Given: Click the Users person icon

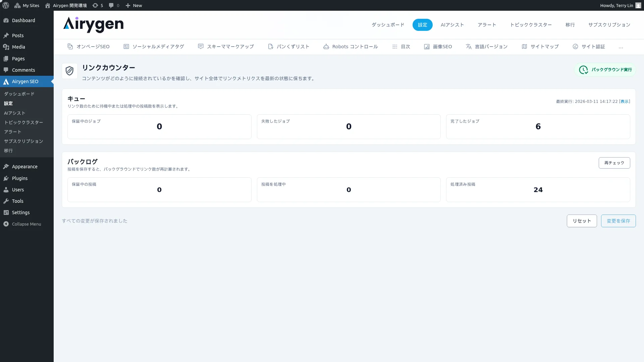Looking at the screenshot, I should [x=6, y=190].
